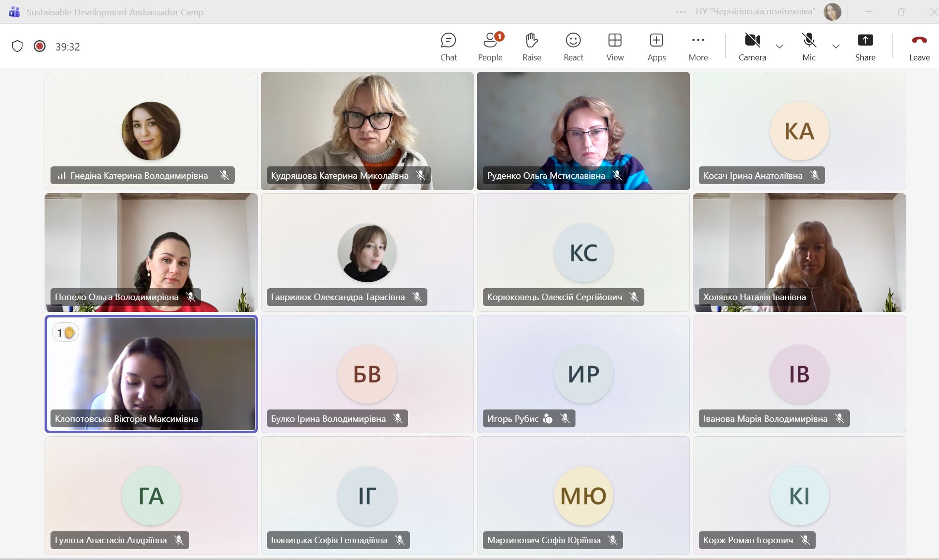Leave the meeting

click(919, 47)
